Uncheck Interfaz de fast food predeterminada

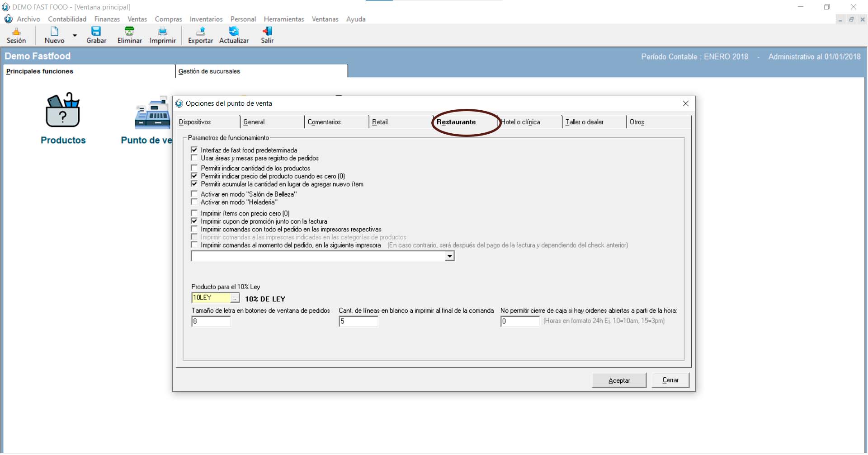point(194,150)
